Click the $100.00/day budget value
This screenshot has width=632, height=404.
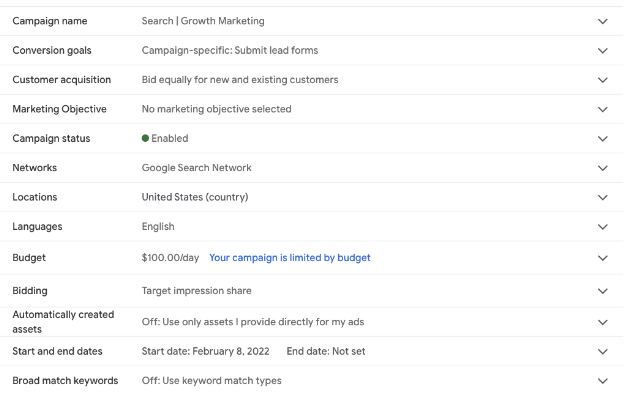(170, 258)
